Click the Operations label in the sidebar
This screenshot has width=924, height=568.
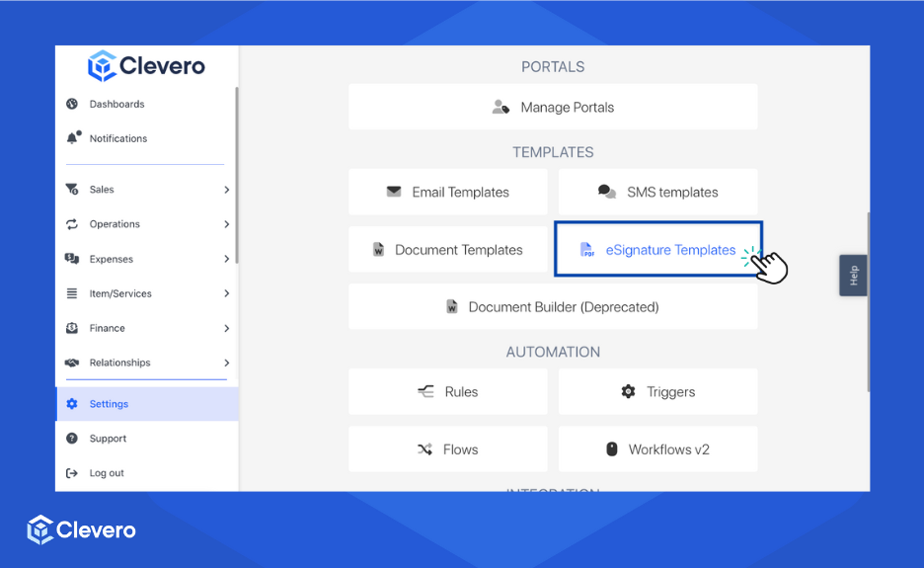(x=115, y=224)
